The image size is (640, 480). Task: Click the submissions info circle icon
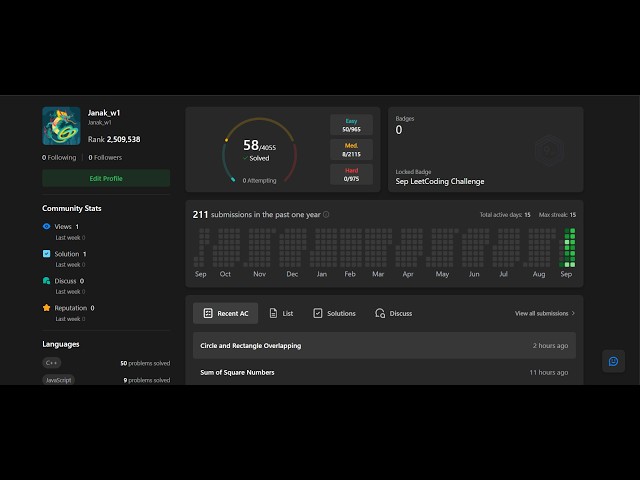click(x=326, y=214)
